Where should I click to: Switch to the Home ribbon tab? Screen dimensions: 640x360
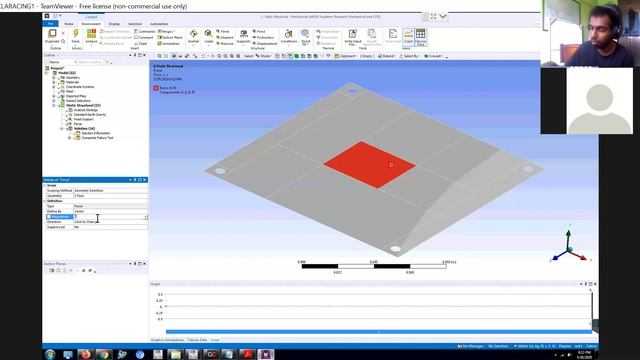point(69,24)
